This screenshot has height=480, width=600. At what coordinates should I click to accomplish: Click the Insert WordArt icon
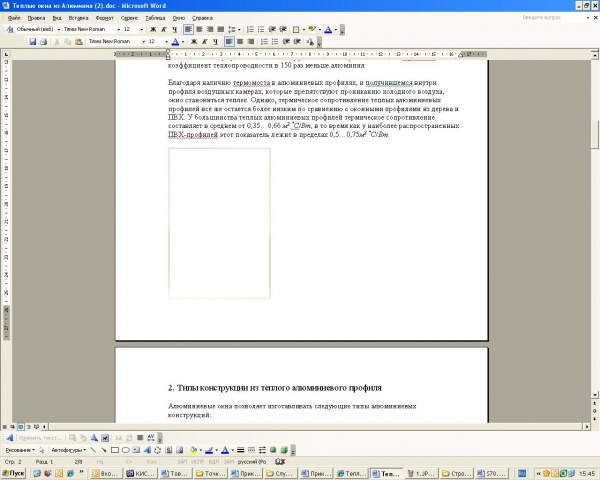[x=149, y=450]
